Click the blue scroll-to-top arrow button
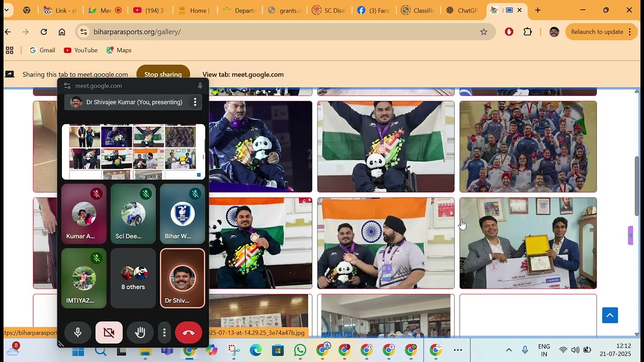Viewport: 644px width, 362px height. tap(610, 315)
